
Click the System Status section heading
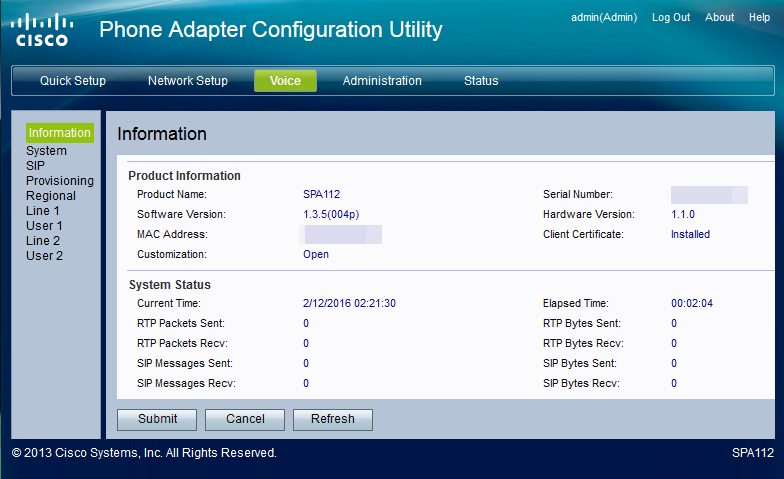click(170, 284)
